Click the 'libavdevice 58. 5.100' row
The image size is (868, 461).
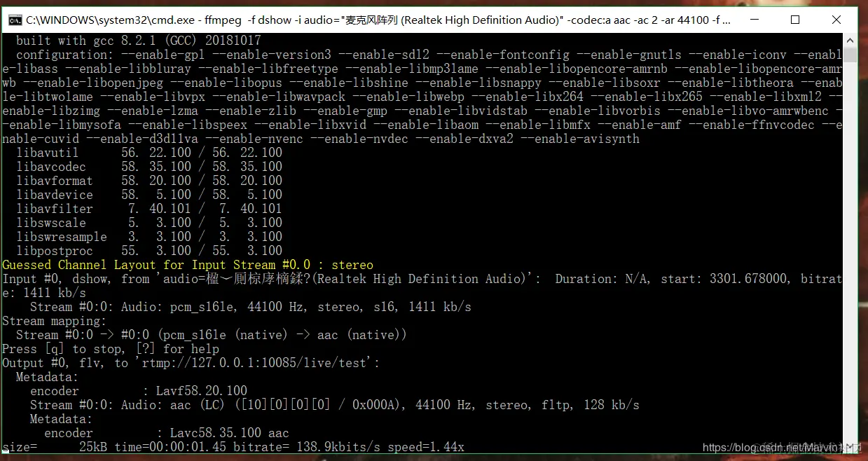click(149, 195)
